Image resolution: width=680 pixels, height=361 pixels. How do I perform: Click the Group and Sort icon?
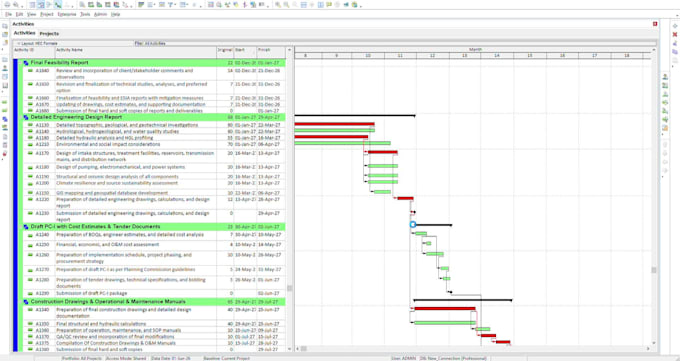183,5
